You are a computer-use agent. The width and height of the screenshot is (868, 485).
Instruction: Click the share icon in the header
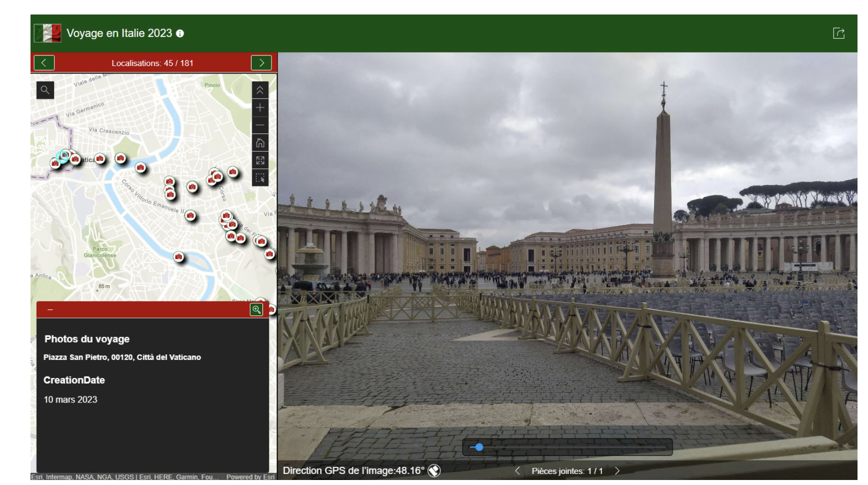point(838,33)
